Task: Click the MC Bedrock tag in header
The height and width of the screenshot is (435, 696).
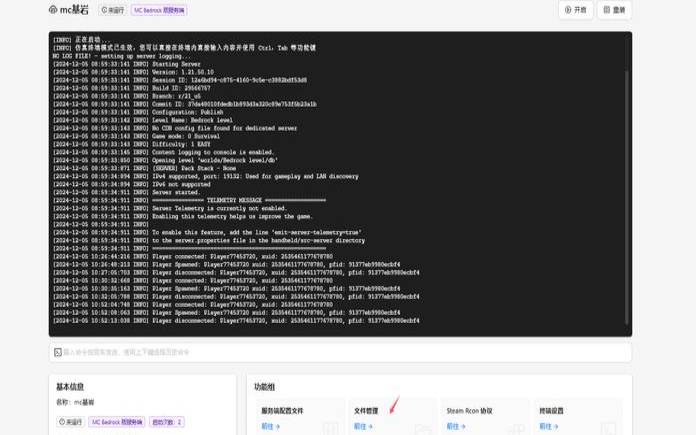Action: click(159, 10)
